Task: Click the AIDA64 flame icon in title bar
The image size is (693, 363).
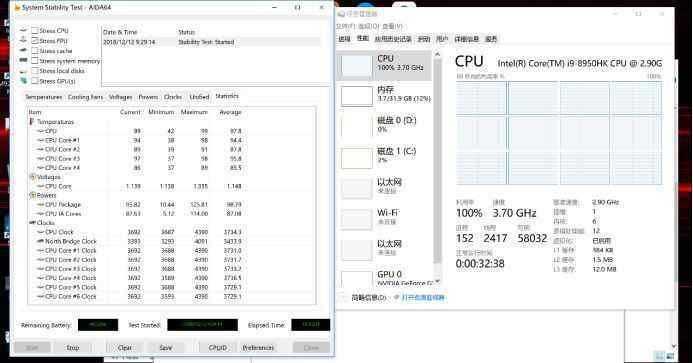Action: [17, 8]
